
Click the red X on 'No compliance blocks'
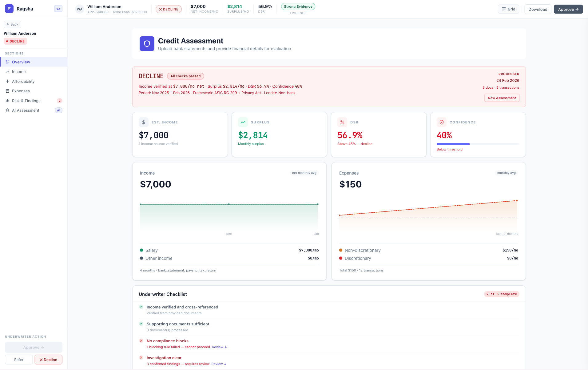[x=141, y=340]
